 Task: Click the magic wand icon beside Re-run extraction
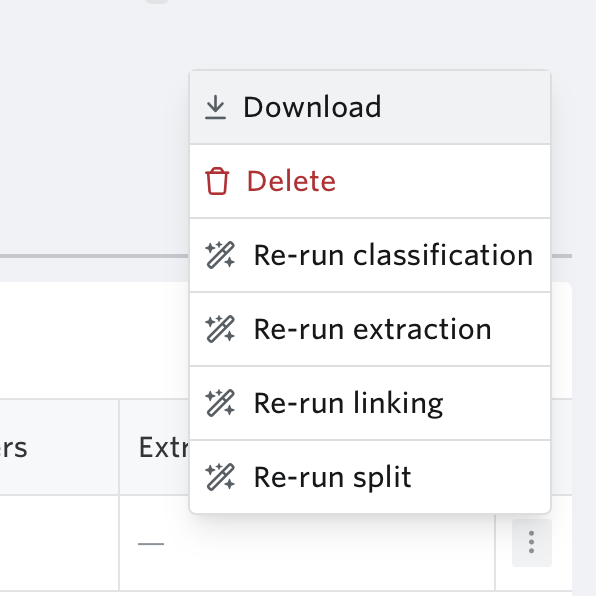[220, 329]
